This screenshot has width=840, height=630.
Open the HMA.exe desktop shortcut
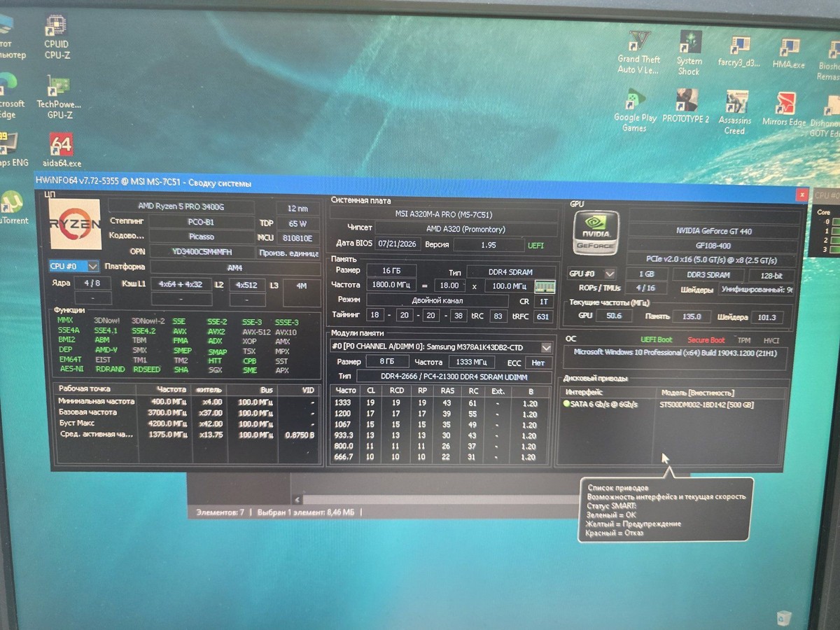[x=788, y=53]
